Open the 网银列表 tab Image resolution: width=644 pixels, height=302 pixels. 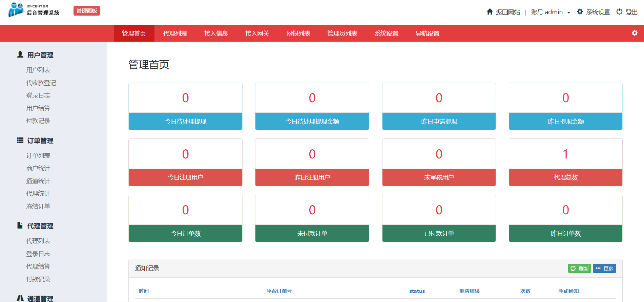298,33
